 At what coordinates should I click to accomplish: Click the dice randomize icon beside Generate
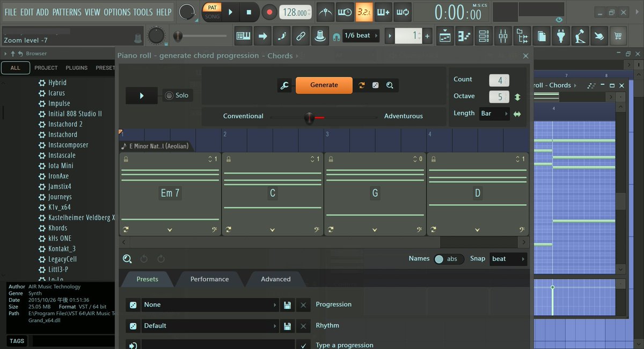click(375, 85)
